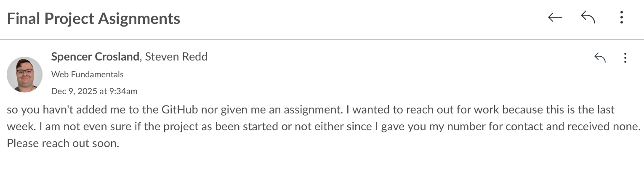The image size is (644, 179).
Task: Click the Web Fundamentals course label
Action: 87,75
